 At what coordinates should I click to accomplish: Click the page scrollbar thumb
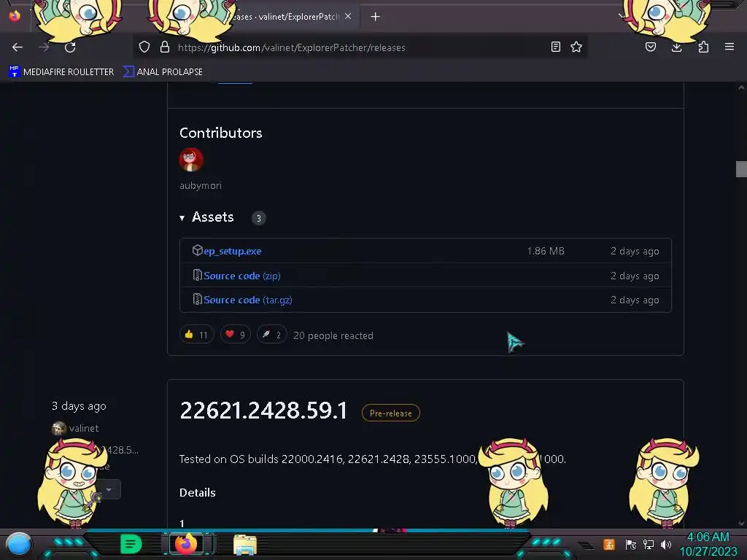741,169
